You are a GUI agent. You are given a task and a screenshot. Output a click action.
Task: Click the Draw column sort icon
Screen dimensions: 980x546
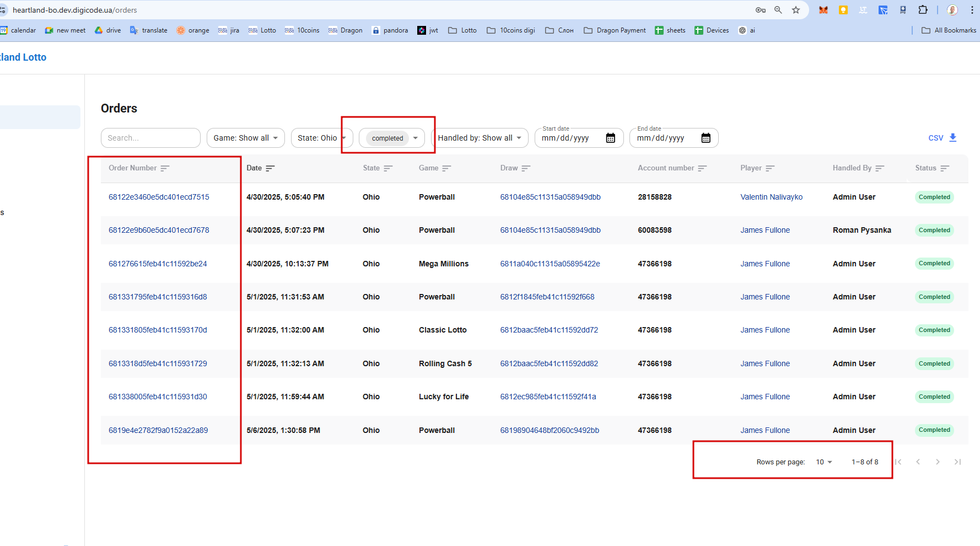click(526, 168)
